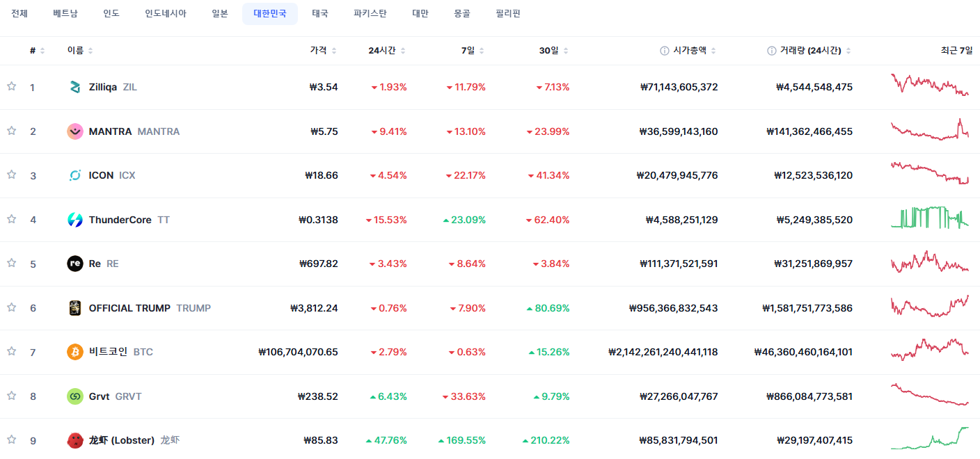Click the Zilliqa coin logo icon
This screenshot has width=980, height=459.
[74, 87]
